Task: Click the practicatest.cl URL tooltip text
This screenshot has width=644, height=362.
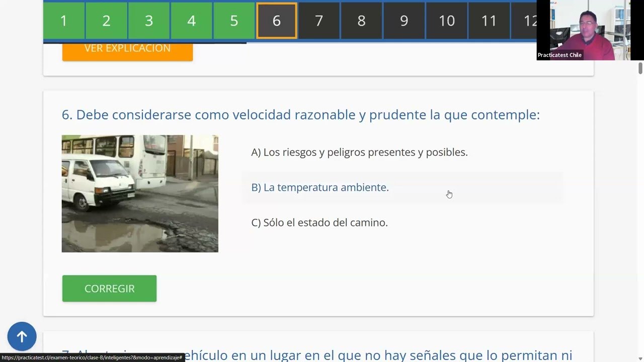Action: [x=91, y=357]
